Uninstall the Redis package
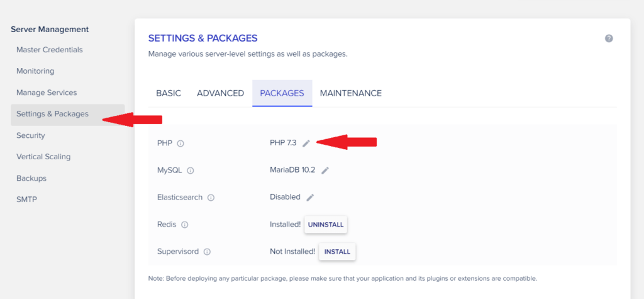The height and width of the screenshot is (299, 644). (x=326, y=225)
